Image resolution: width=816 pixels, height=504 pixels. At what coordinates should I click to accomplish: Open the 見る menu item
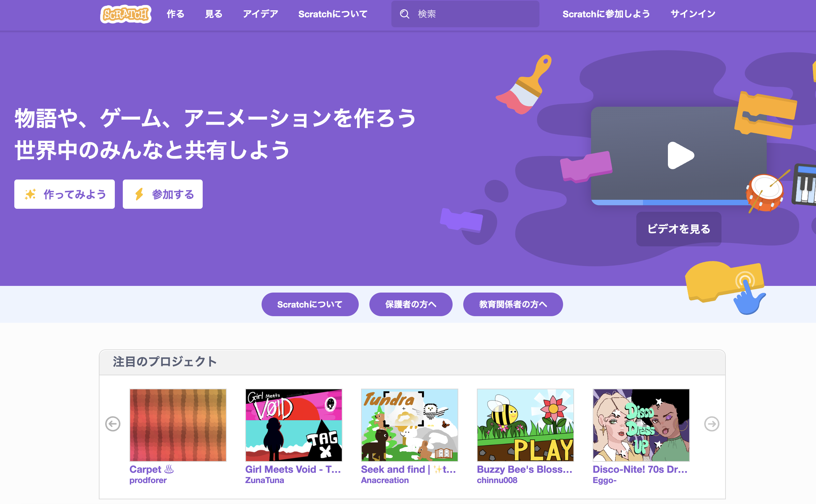pyautogui.click(x=214, y=14)
